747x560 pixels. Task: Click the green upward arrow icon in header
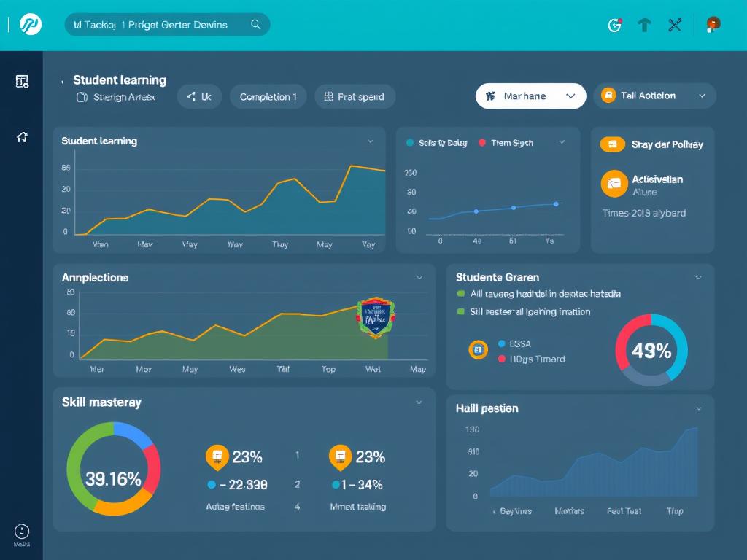click(x=644, y=25)
